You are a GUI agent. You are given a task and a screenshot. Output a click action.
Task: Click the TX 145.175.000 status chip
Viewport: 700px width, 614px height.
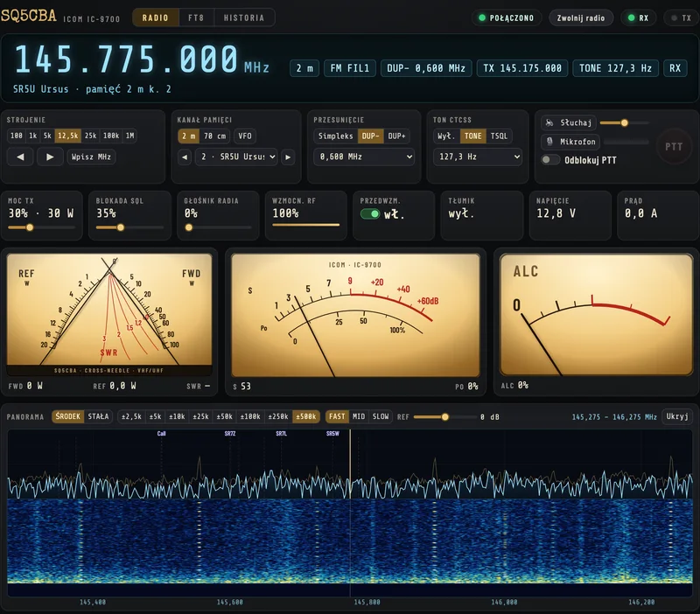(522, 68)
